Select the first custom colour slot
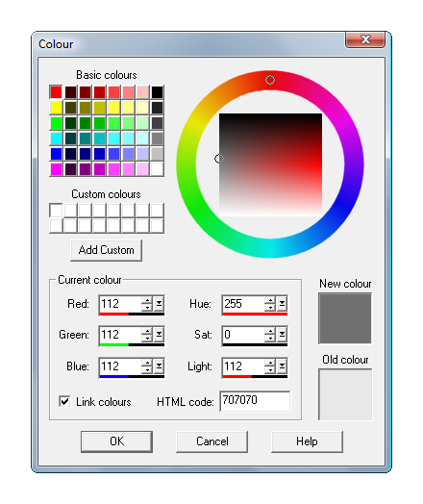The height and width of the screenshot is (504, 423). coord(56,211)
